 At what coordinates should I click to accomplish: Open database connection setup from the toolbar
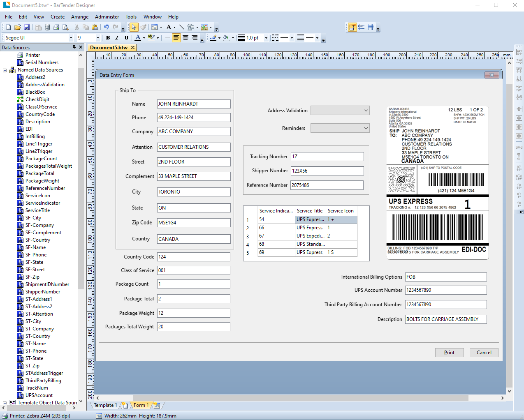point(47,27)
